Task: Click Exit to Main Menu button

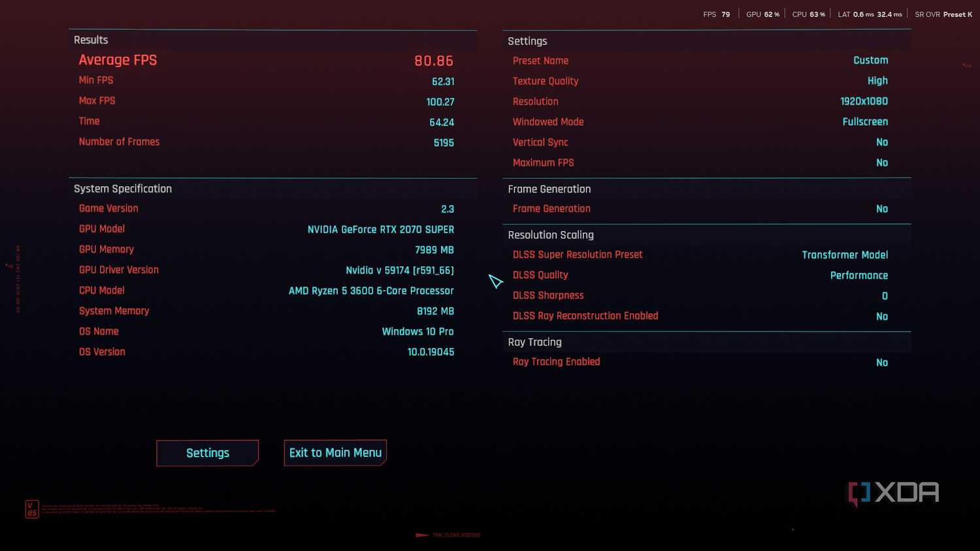Action: [335, 452]
